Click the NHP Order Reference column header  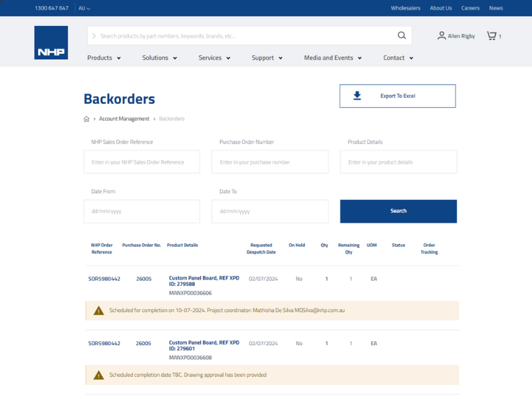click(x=102, y=249)
